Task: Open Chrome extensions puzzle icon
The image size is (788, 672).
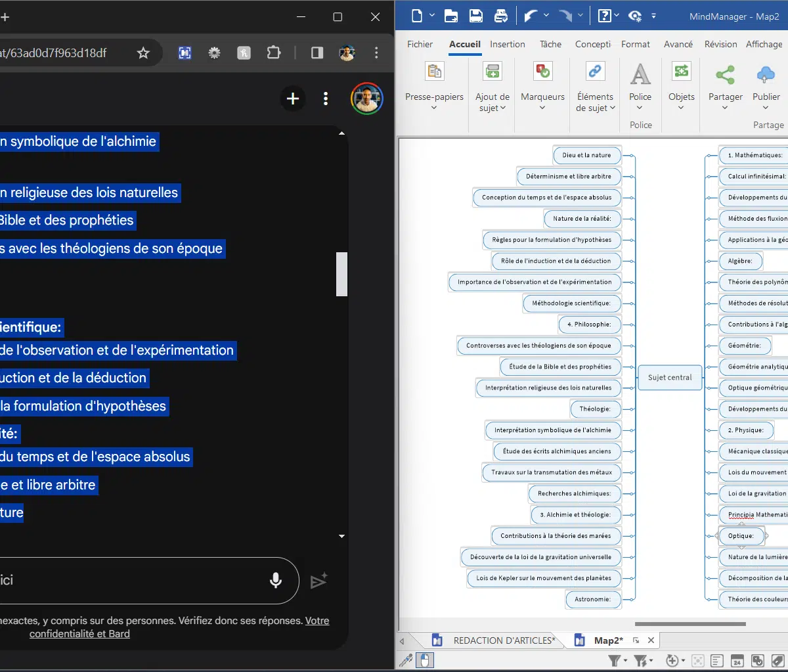Action: [x=273, y=53]
